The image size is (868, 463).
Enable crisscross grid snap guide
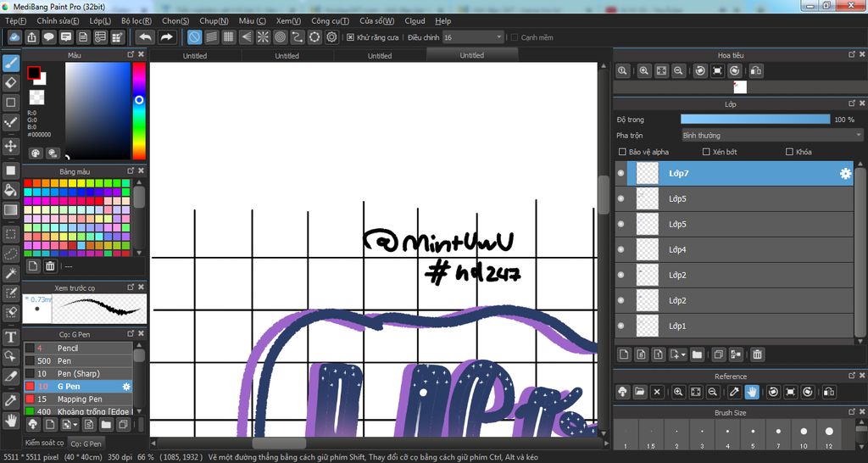pos(229,37)
